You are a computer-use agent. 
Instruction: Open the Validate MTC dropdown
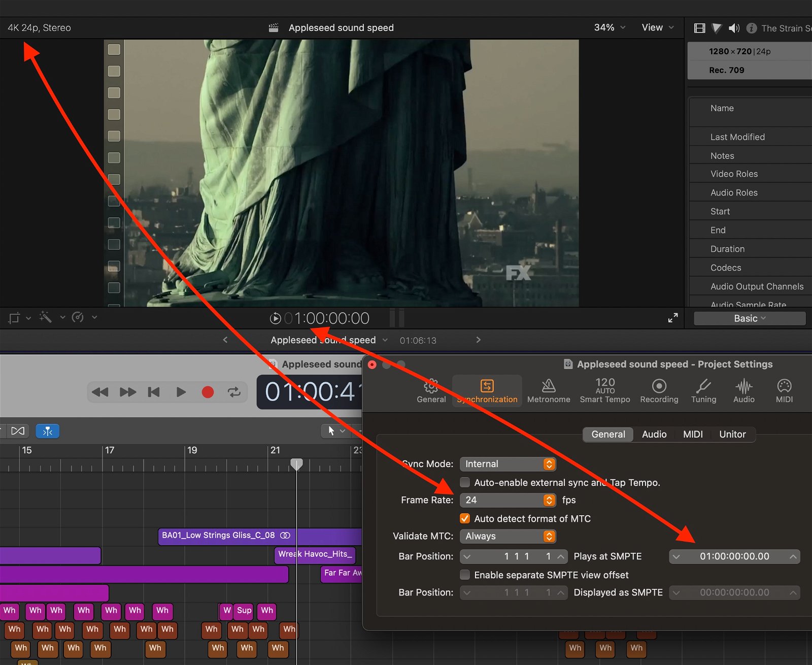coord(508,536)
